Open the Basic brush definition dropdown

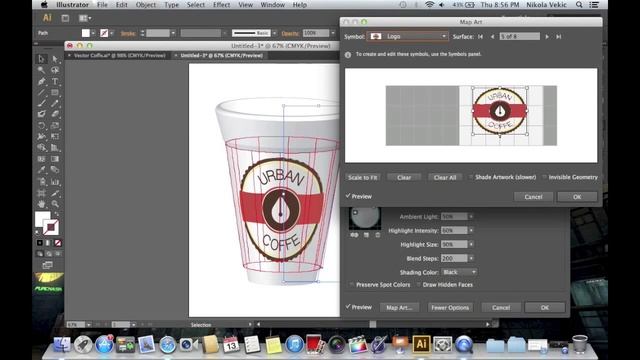point(274,33)
